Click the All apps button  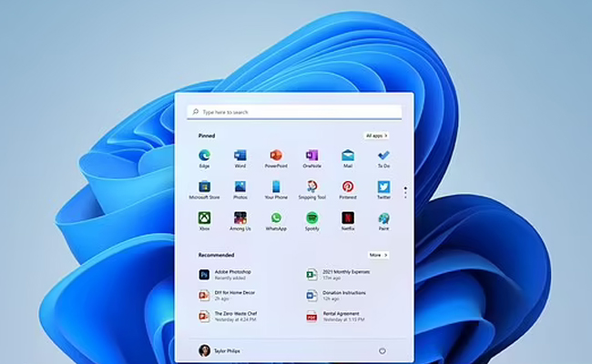[x=376, y=136]
